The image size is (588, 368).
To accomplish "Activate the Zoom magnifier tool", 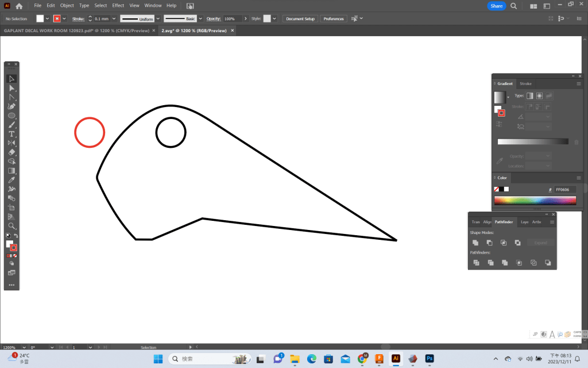I will (x=11, y=226).
